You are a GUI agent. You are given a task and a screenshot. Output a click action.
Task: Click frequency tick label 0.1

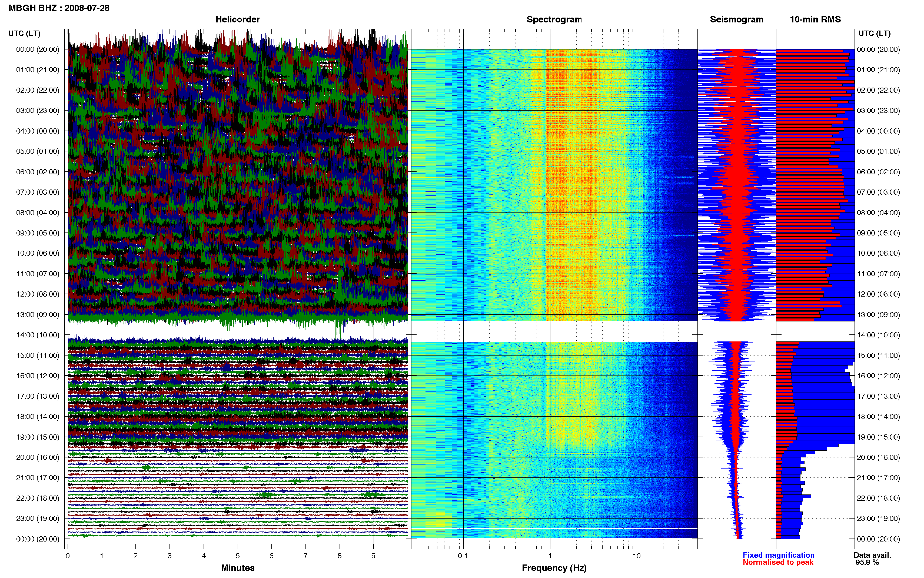tap(463, 556)
